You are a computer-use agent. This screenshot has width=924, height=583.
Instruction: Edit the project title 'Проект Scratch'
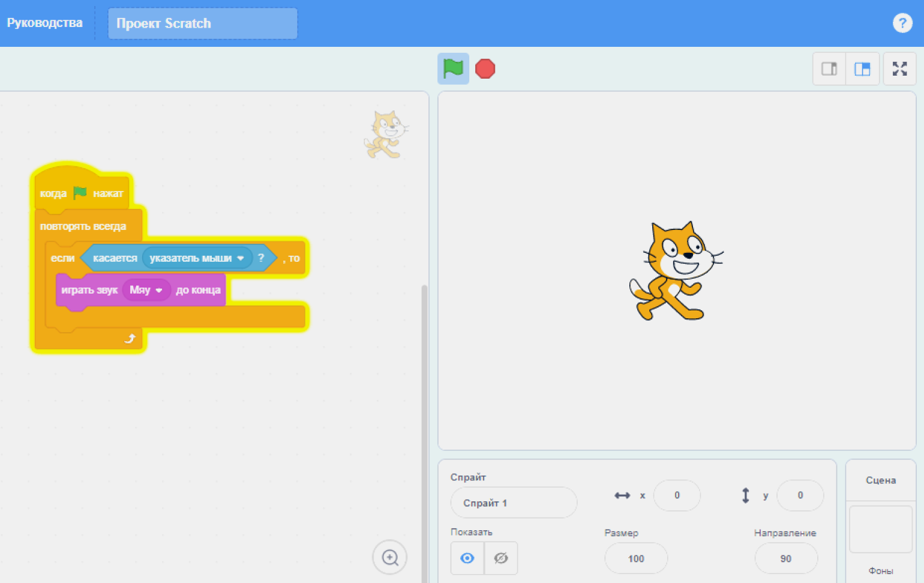pos(203,23)
